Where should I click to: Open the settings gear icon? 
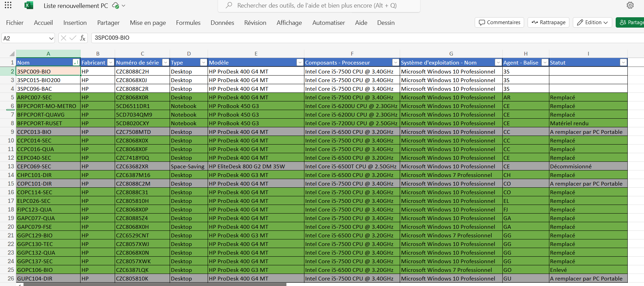630,5
